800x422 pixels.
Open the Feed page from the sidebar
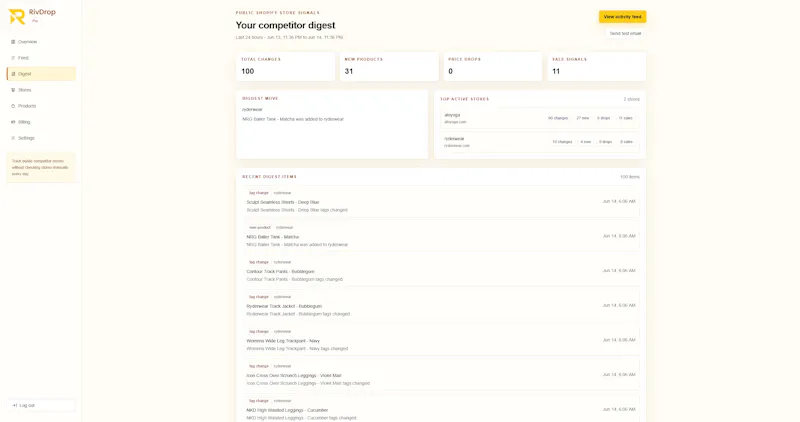click(x=41, y=58)
